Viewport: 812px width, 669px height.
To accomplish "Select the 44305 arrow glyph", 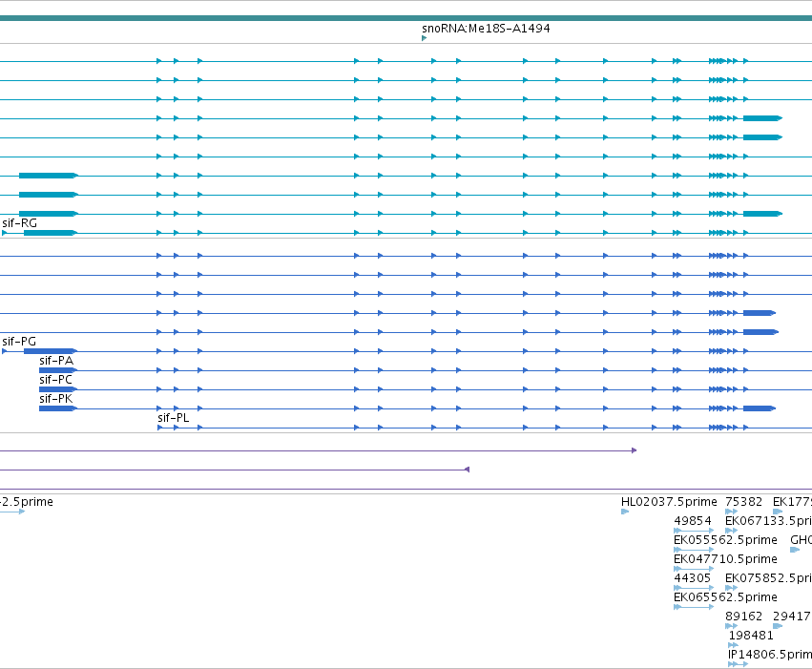I will point(694,588).
